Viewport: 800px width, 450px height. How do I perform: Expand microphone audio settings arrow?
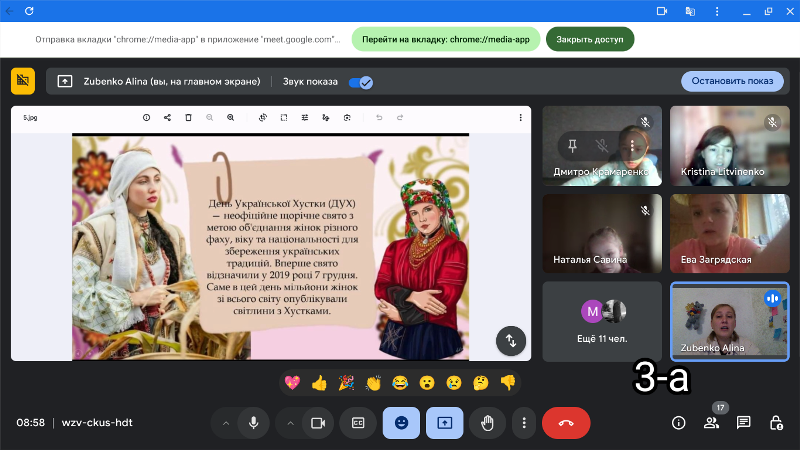coord(226,423)
